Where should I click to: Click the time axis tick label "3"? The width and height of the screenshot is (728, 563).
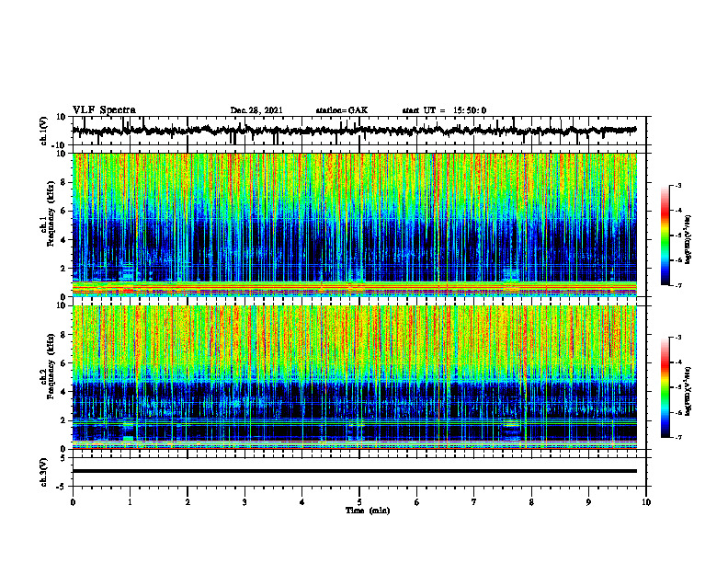click(x=245, y=502)
